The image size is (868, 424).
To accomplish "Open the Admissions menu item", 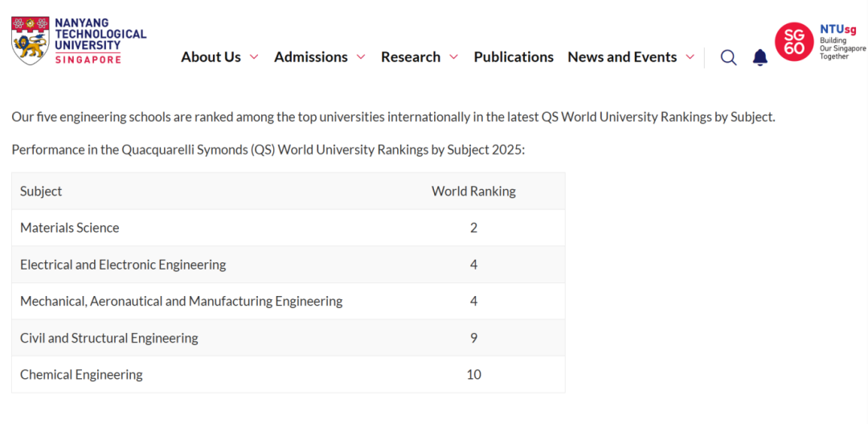I will pyautogui.click(x=311, y=57).
